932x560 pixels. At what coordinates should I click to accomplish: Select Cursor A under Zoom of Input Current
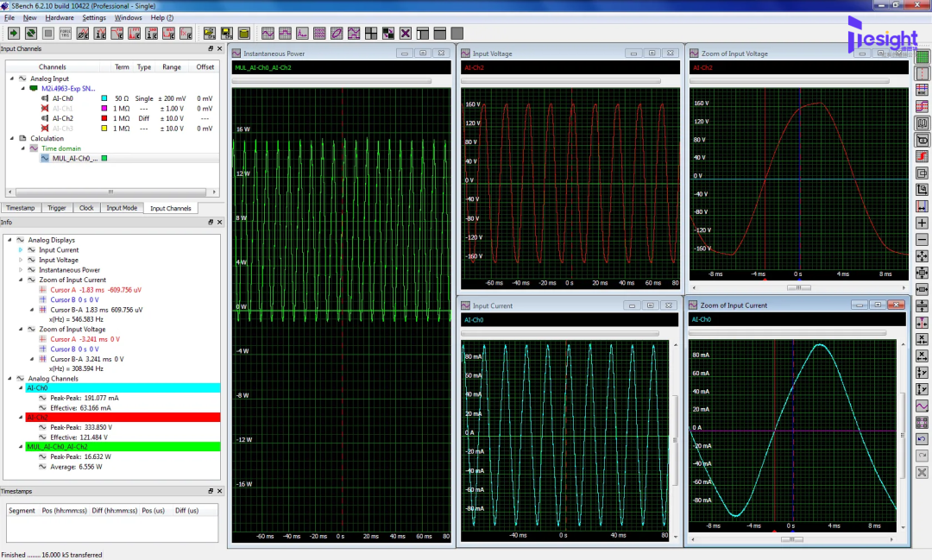(95, 290)
